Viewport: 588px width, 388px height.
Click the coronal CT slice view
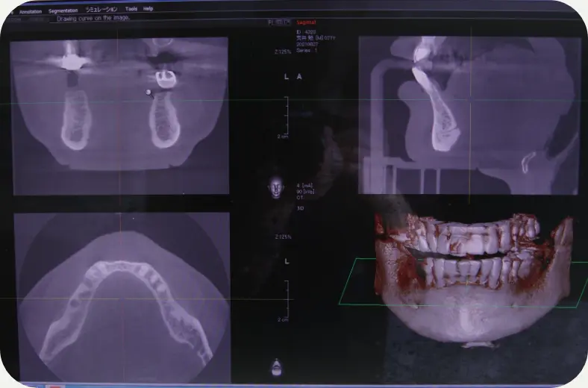pyautogui.click(x=120, y=116)
